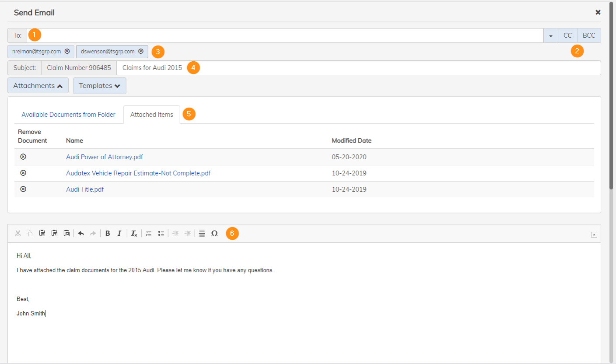
Task: Insert a bulleted list
Action: [x=161, y=234]
